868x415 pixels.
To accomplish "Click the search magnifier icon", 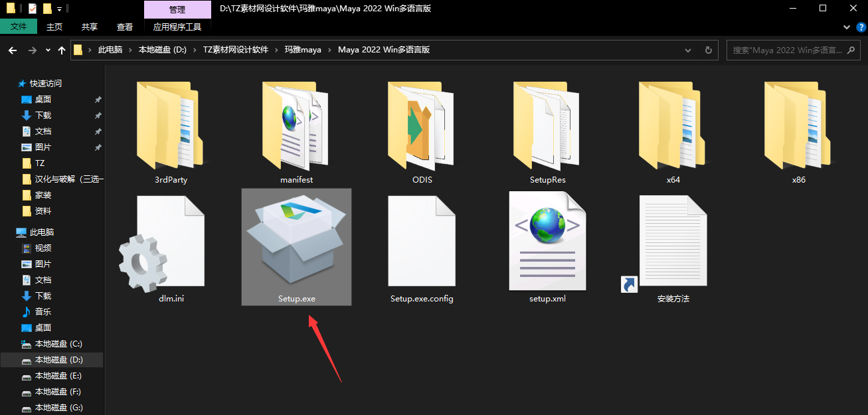I will tap(851, 50).
